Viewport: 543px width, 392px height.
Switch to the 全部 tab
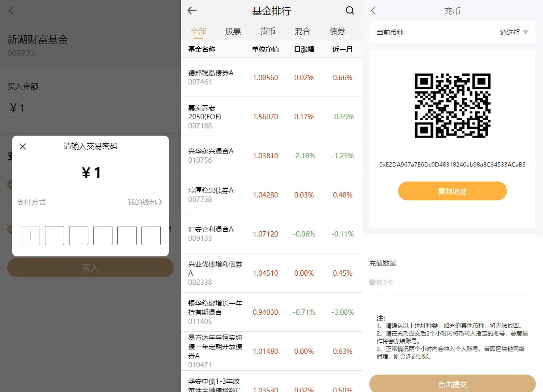(198, 31)
